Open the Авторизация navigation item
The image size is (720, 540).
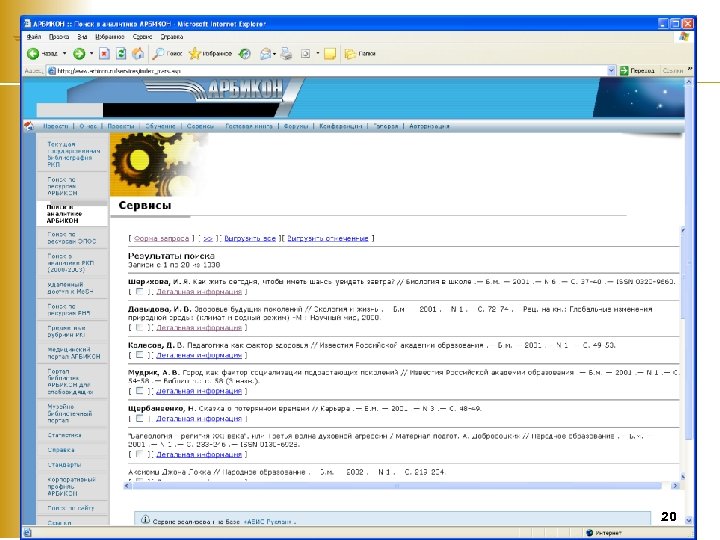pyautogui.click(x=429, y=126)
